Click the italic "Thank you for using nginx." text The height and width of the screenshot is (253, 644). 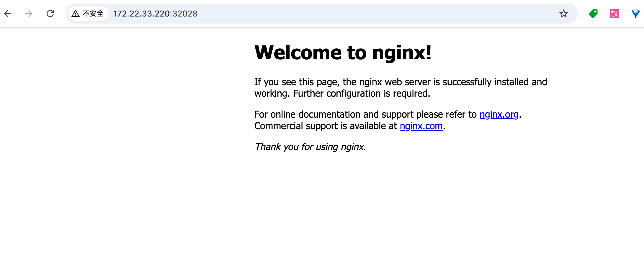310,147
